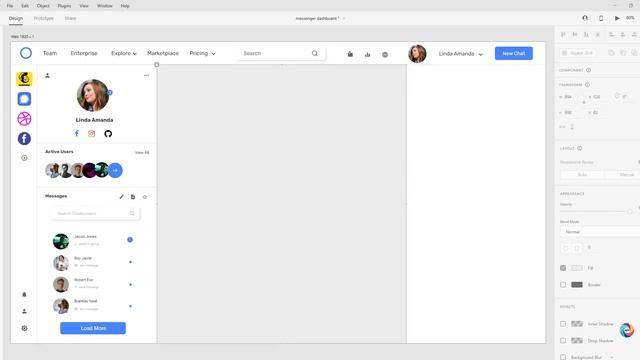The height and width of the screenshot is (360, 640).
Task: Open the notifications bell in the sidebar
Action: pos(24,294)
